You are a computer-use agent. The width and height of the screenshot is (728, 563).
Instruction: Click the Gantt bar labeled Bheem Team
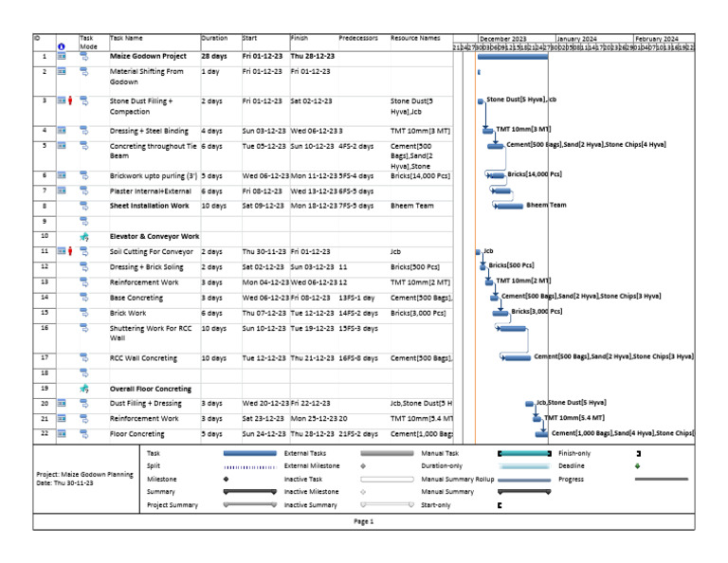(508, 206)
